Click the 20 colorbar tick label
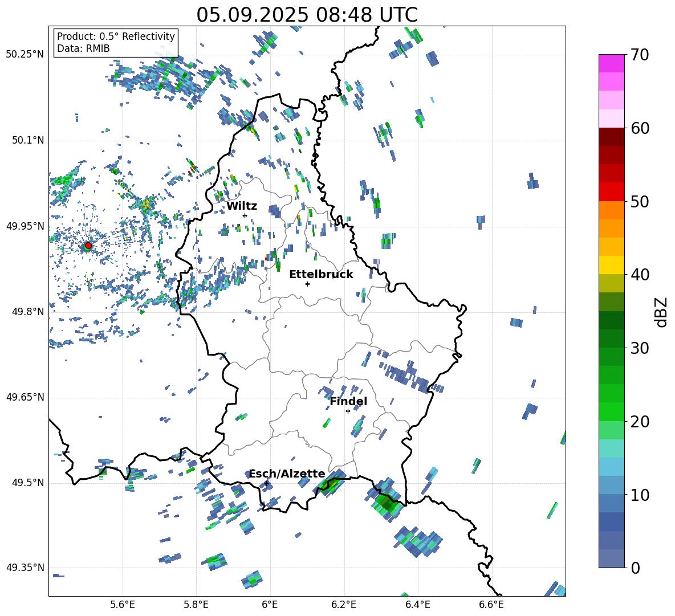The width and height of the screenshot is (675, 616). click(x=639, y=422)
